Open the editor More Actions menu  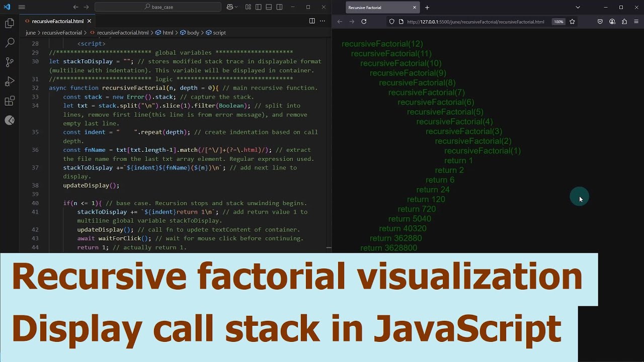click(323, 21)
